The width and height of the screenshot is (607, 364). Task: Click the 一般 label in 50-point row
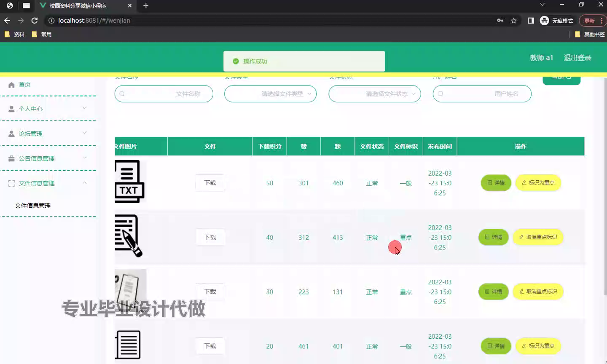pos(406,183)
